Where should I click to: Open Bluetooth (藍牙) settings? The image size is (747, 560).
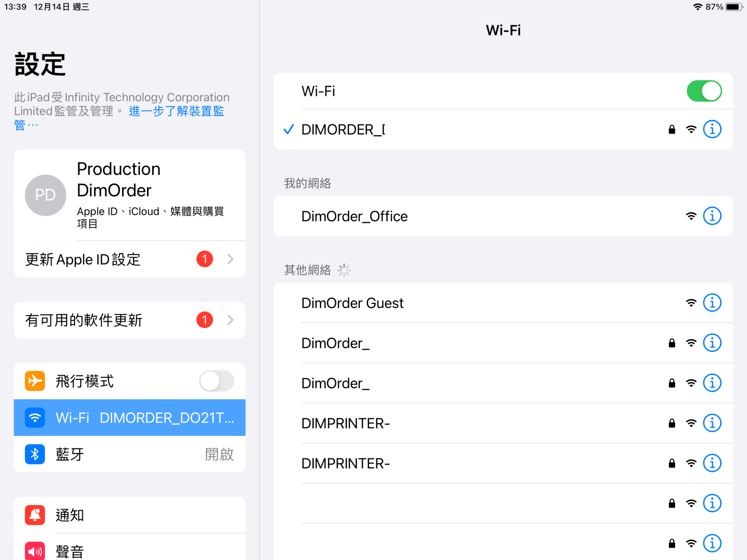[129, 454]
